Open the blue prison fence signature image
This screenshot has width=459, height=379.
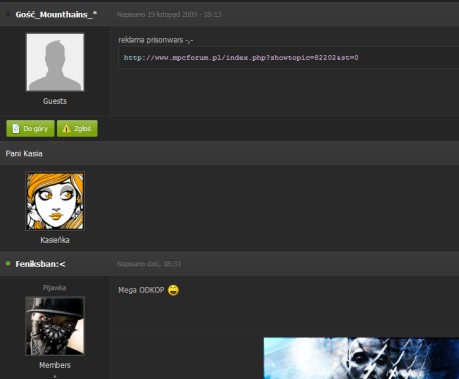(361, 358)
